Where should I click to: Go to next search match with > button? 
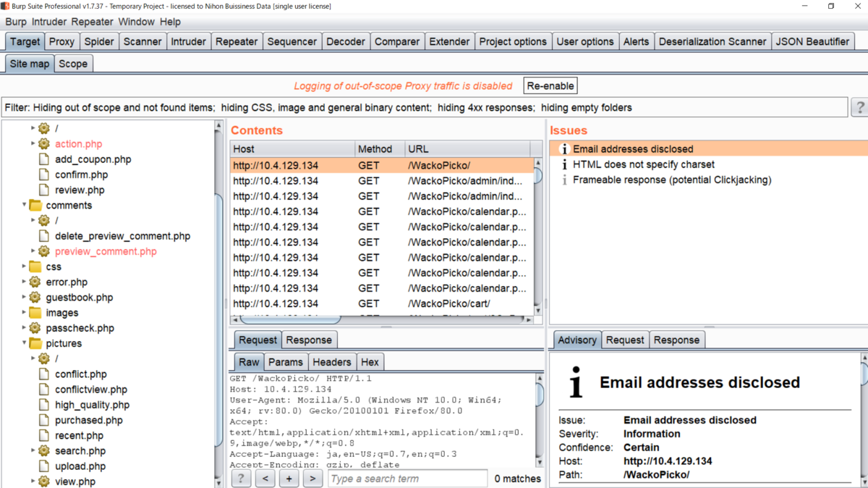tap(312, 479)
